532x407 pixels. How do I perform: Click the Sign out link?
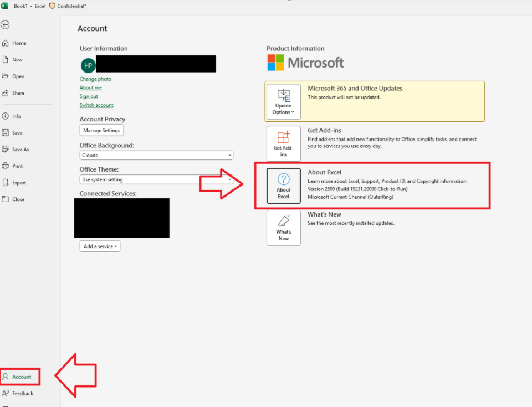point(89,96)
